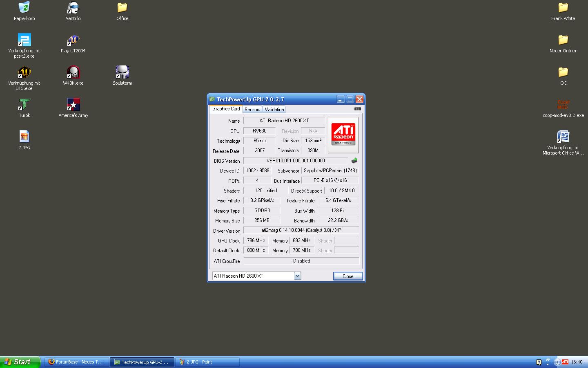The width and height of the screenshot is (588, 368).
Task: Click the Name field ATI Radeon HD 2600 XT
Action: click(x=284, y=121)
